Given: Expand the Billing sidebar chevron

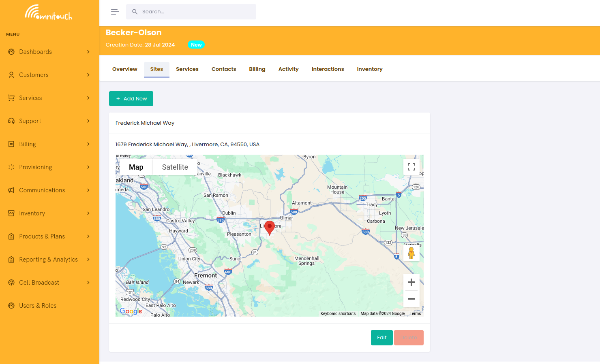Looking at the screenshot, I should (x=88, y=144).
